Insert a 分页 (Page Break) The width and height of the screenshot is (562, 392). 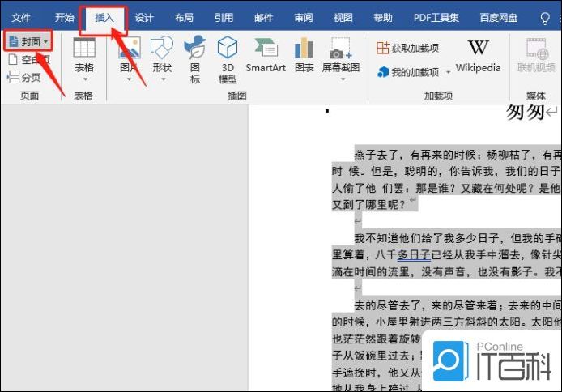click(x=24, y=77)
